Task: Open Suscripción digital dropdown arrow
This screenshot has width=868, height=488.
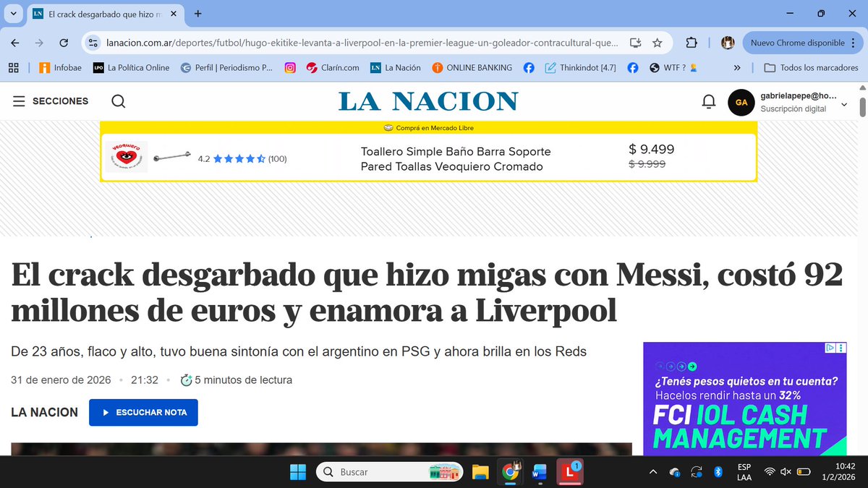Action: 843,104
